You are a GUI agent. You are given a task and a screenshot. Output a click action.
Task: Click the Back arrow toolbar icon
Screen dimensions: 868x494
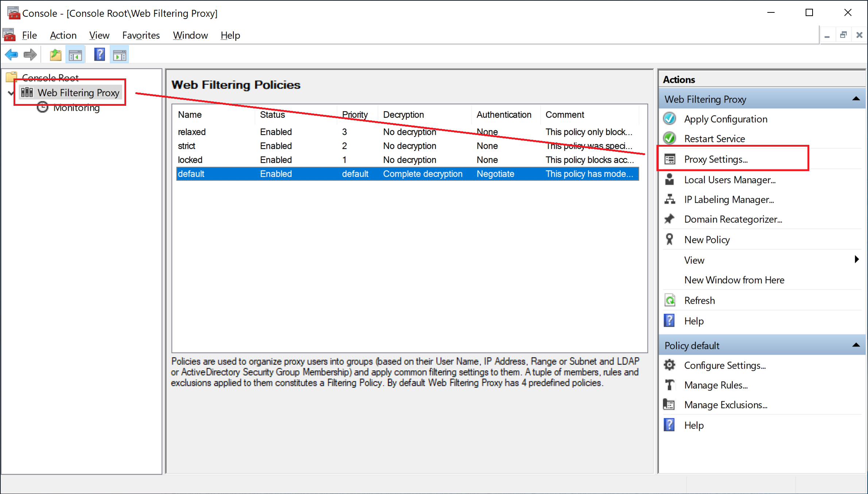pyautogui.click(x=11, y=55)
